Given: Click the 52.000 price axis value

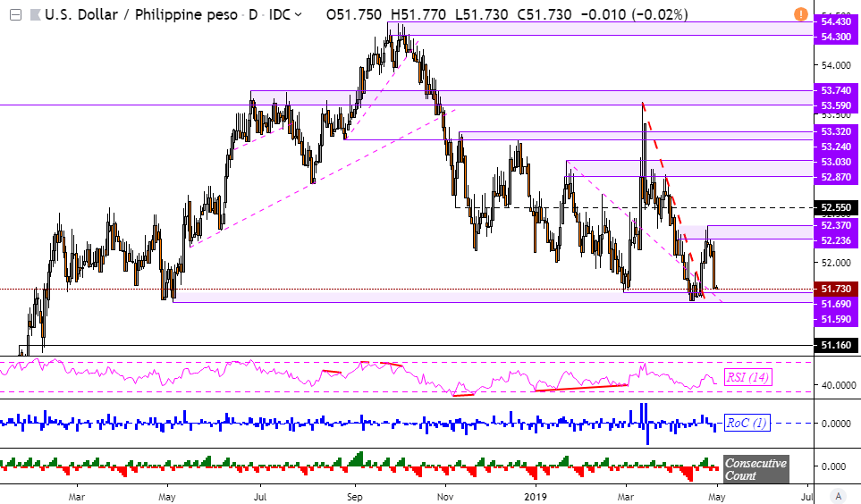Looking at the screenshot, I should point(836,263).
